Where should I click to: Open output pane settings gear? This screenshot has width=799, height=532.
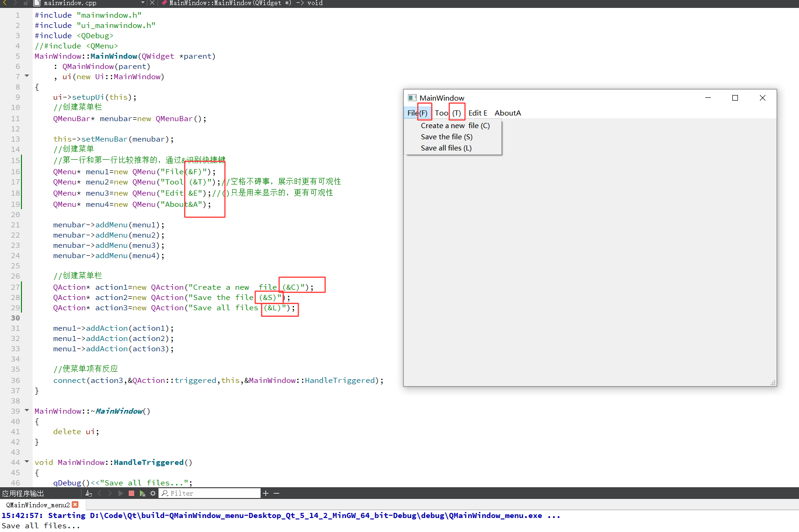pyautogui.click(x=153, y=493)
